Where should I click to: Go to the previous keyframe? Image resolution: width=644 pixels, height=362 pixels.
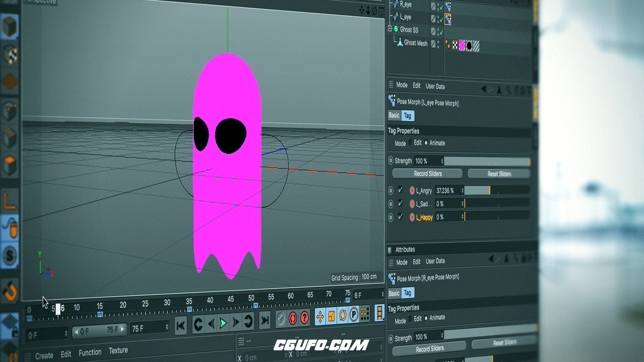[198, 324]
